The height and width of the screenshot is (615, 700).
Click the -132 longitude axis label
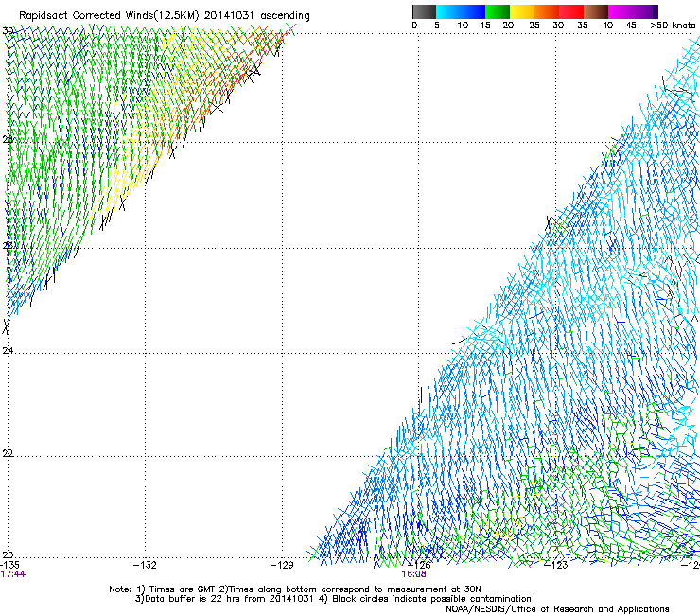coord(145,565)
